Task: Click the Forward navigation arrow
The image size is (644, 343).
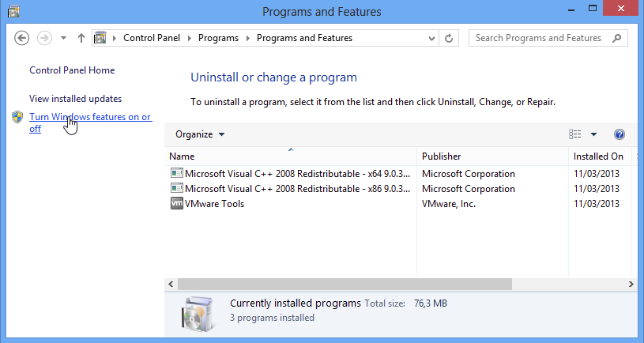Action: tap(44, 38)
